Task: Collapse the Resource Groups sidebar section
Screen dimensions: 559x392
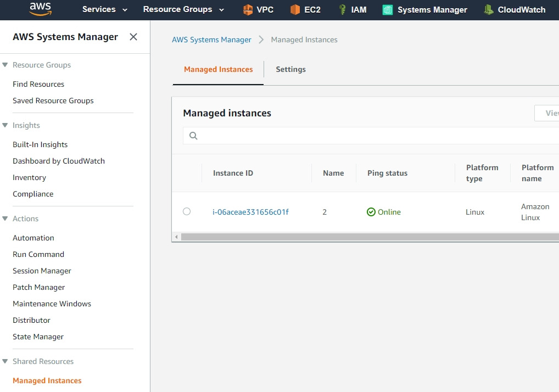Action: [x=5, y=65]
